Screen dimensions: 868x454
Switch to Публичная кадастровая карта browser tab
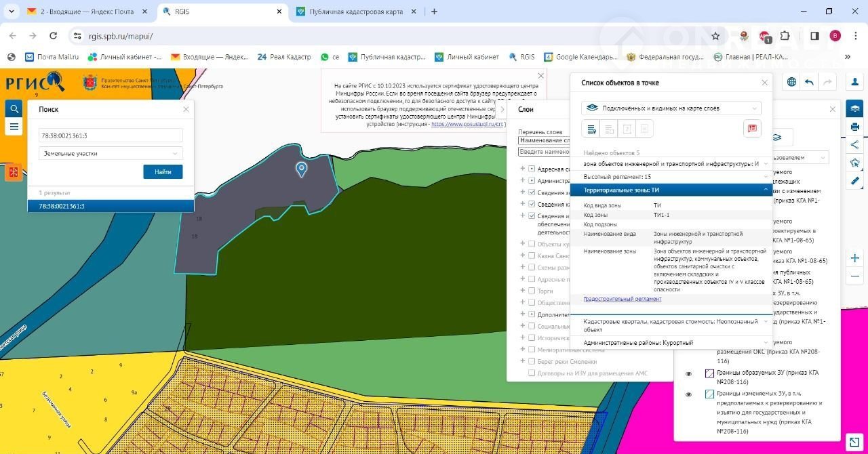(x=356, y=12)
